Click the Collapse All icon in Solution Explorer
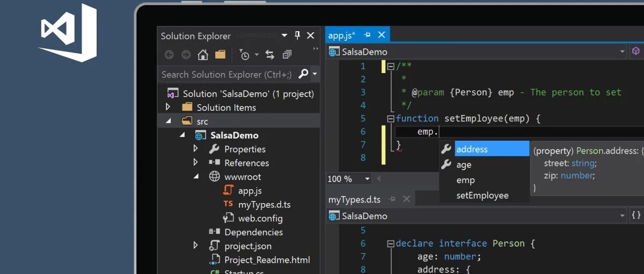 click(287, 54)
